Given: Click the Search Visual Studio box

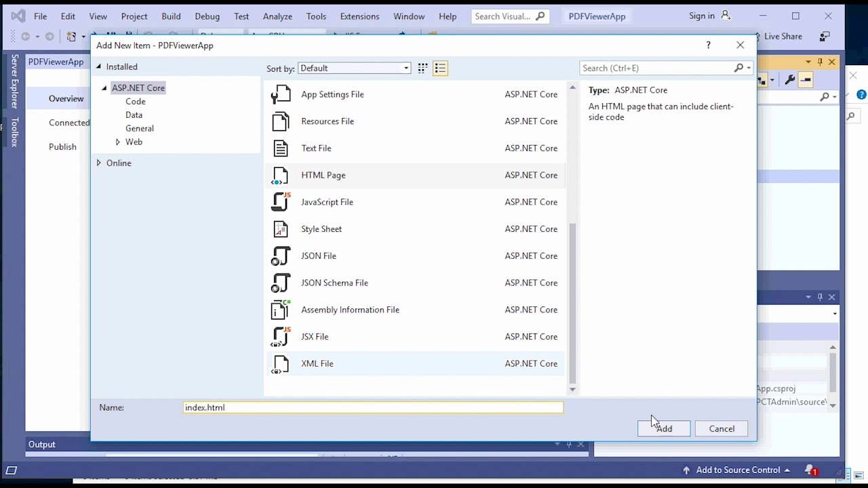Looking at the screenshot, I should pyautogui.click(x=511, y=16).
